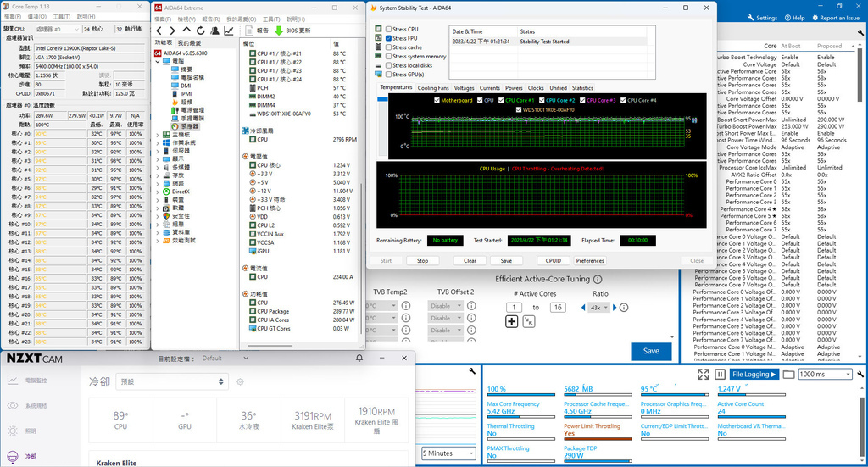This screenshot has height=467, width=868.
Task: Click the Active Cores start field showing 1
Action: click(x=514, y=308)
